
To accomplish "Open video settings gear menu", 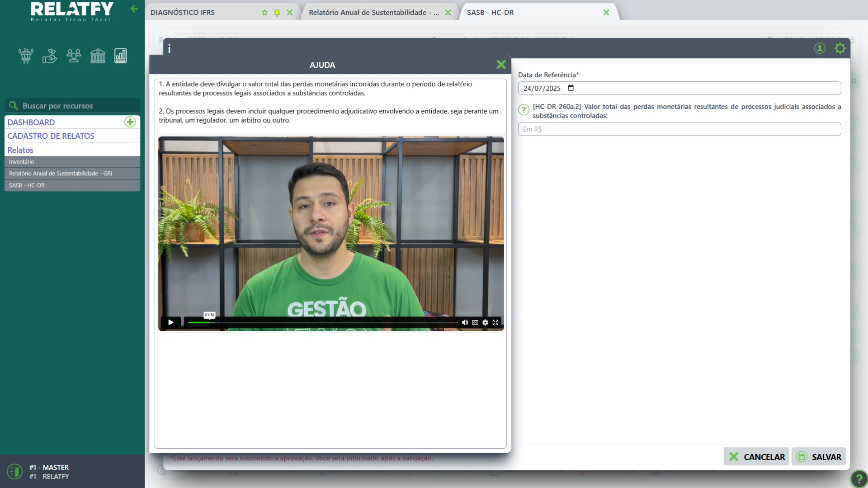I will click(x=485, y=323).
